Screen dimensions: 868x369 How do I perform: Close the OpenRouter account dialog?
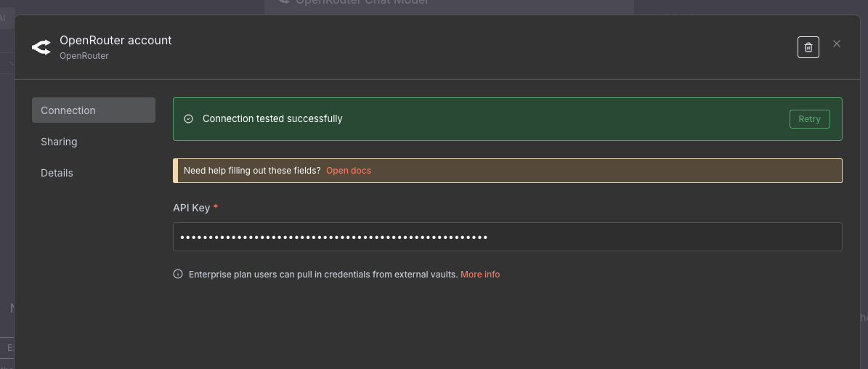pyautogui.click(x=837, y=44)
